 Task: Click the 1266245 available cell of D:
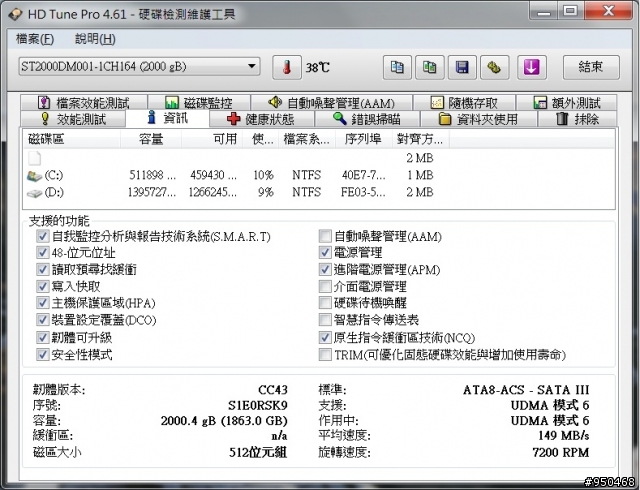pos(213,192)
